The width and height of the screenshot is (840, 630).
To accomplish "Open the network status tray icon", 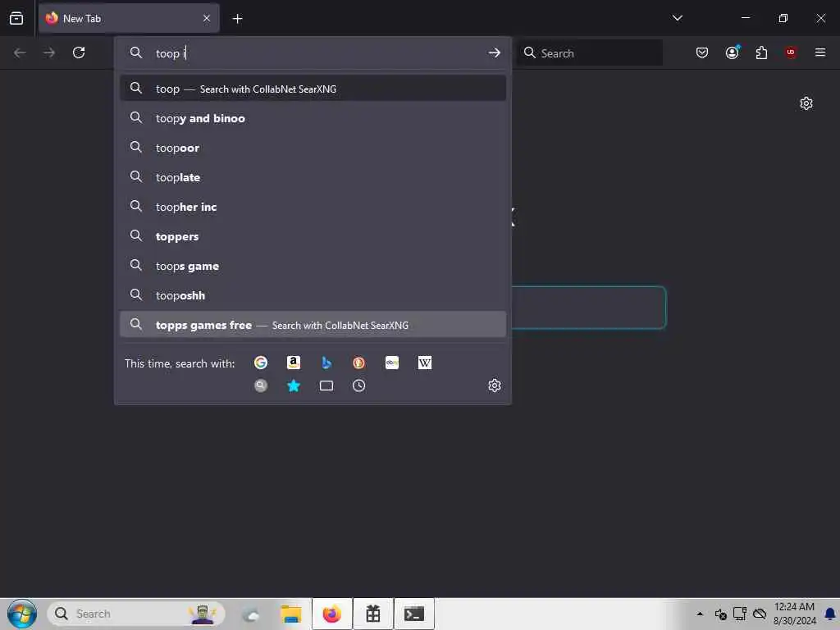I will tap(740, 614).
